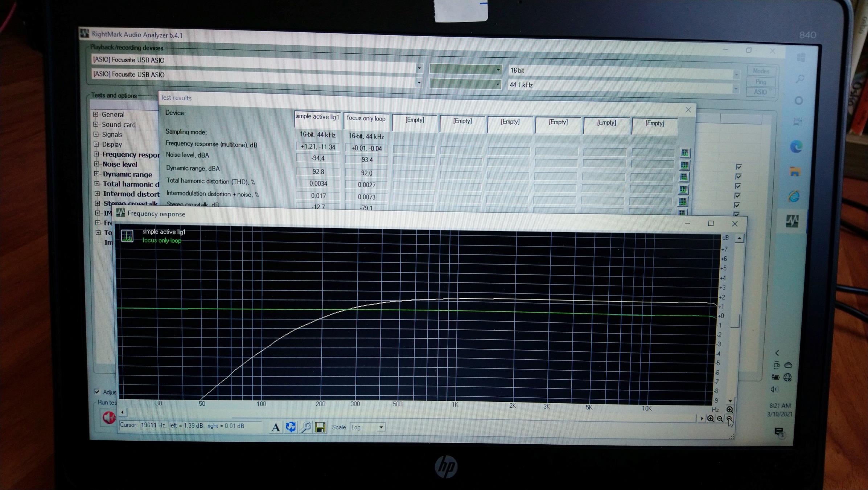Open File Explorer from the taskbar
Screen dimensions: 868x490
coord(795,172)
